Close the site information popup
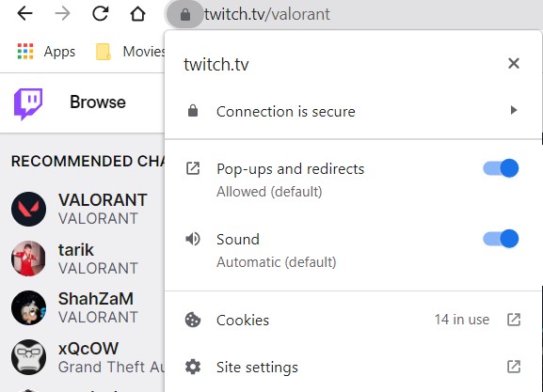The height and width of the screenshot is (392, 543). (514, 63)
